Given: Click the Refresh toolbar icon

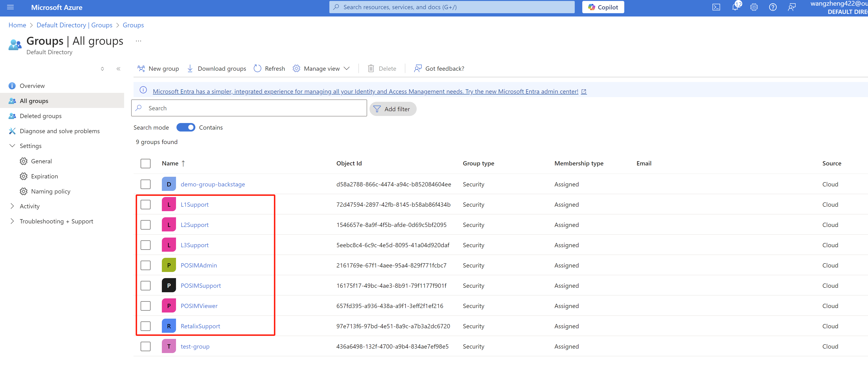Looking at the screenshot, I should 257,68.
